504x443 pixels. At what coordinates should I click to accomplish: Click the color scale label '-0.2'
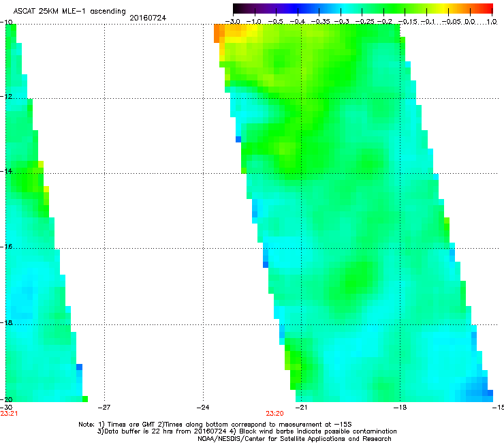[385, 22]
